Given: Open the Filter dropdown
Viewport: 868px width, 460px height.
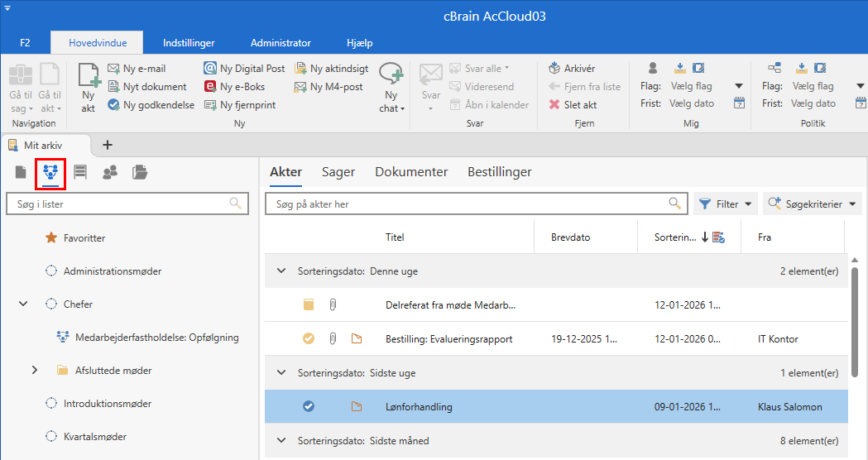Looking at the screenshot, I should [x=725, y=204].
